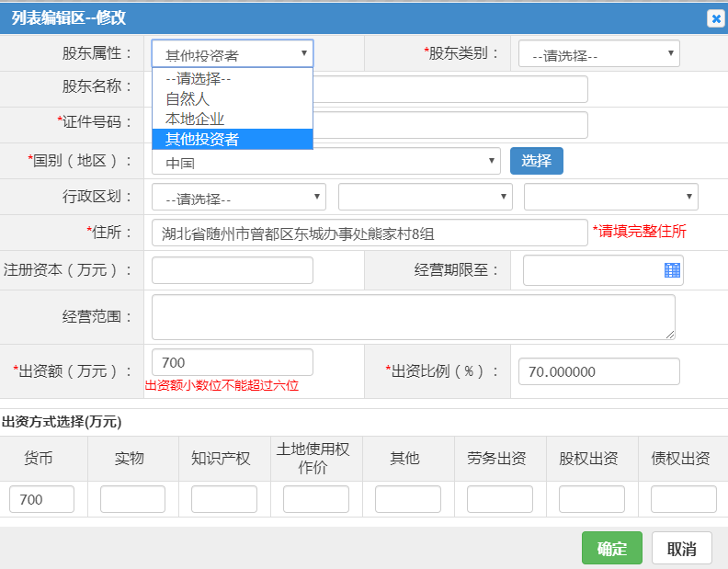The width and height of the screenshot is (728, 569).
Task: Click the 货币 amount field with 700
Action: (41, 499)
